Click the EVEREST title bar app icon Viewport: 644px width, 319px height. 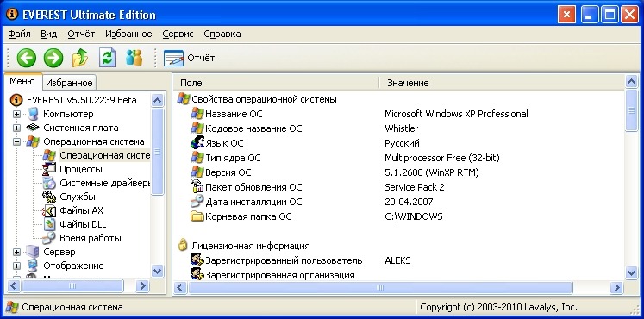coord(13,15)
